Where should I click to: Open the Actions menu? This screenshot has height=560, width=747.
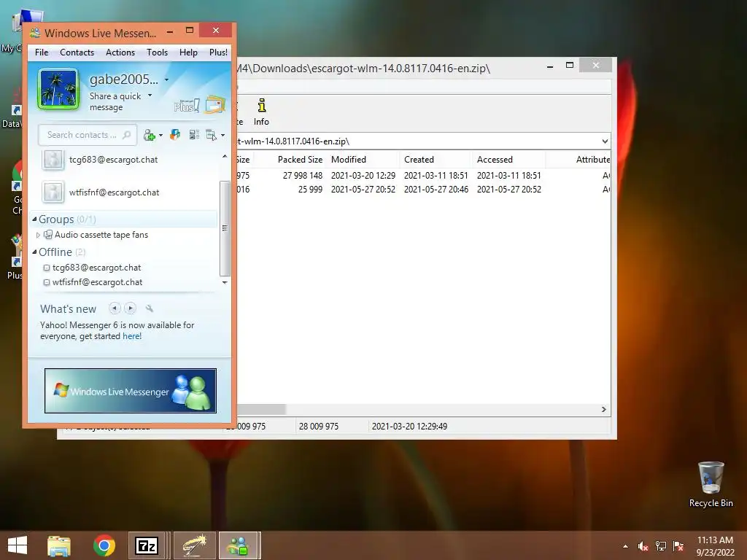120,52
